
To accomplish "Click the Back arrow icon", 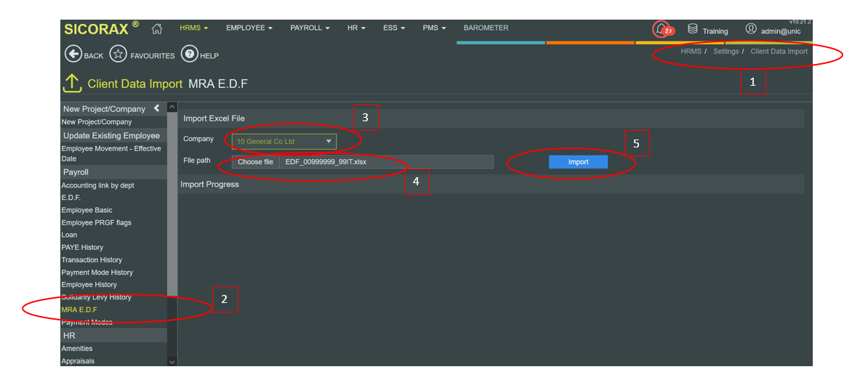I will pos(73,54).
